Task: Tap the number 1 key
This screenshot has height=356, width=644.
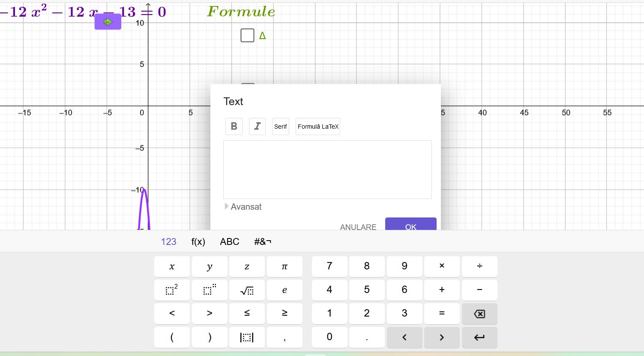Action: (x=329, y=314)
